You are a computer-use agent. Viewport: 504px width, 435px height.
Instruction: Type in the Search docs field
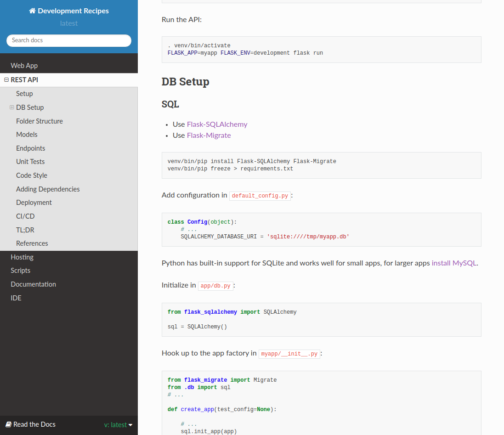69,40
